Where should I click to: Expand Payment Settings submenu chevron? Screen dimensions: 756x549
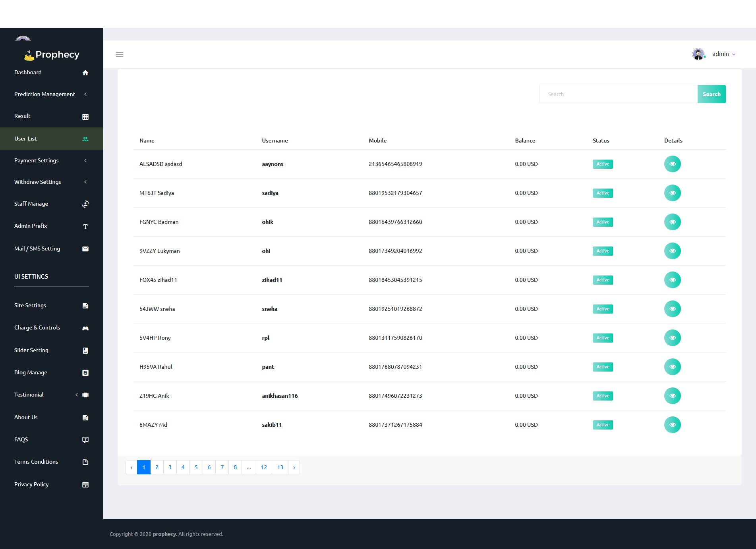click(x=85, y=160)
